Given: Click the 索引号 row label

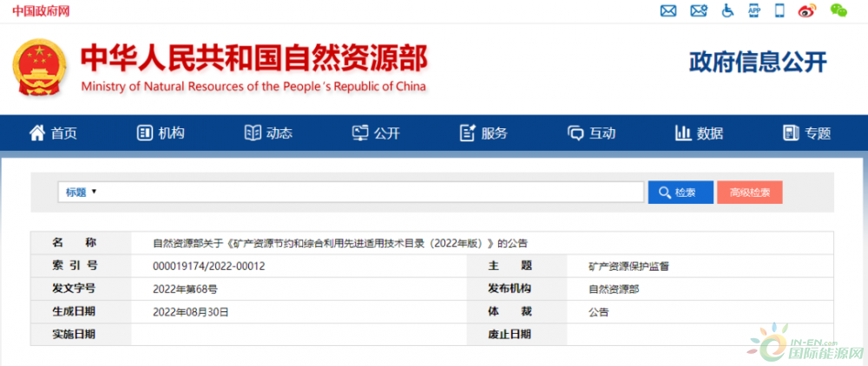Looking at the screenshot, I should [x=74, y=265].
